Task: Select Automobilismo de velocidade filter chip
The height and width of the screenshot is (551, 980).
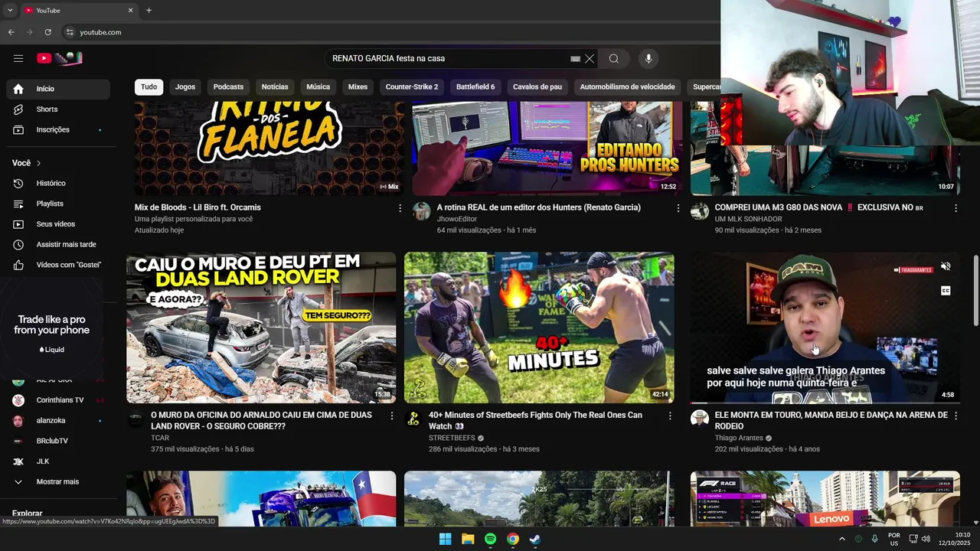Action: 627,86
